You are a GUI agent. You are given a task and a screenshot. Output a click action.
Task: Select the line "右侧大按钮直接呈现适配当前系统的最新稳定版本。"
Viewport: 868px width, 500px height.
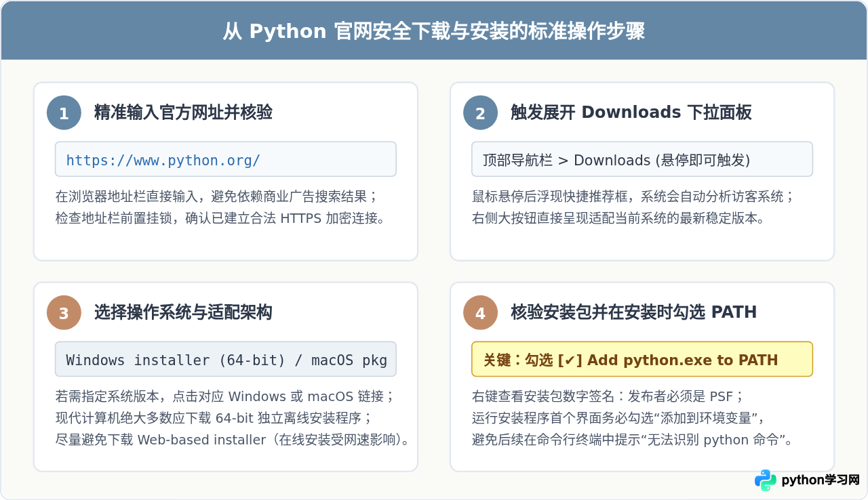coord(618,219)
